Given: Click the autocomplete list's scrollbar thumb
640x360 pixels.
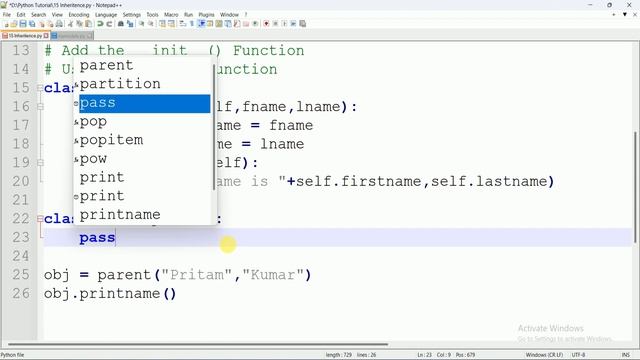Looking at the screenshot, I should [x=214, y=127].
